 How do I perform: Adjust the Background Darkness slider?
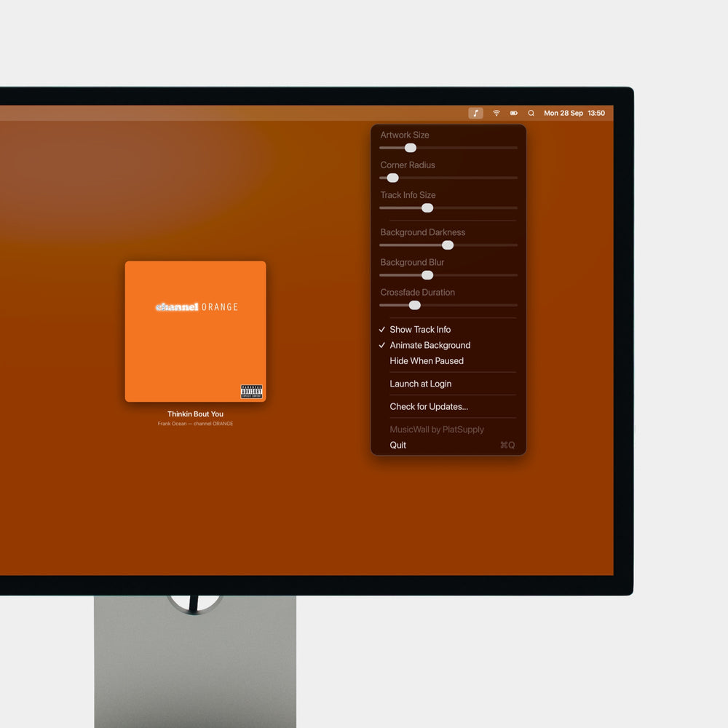tap(448, 245)
